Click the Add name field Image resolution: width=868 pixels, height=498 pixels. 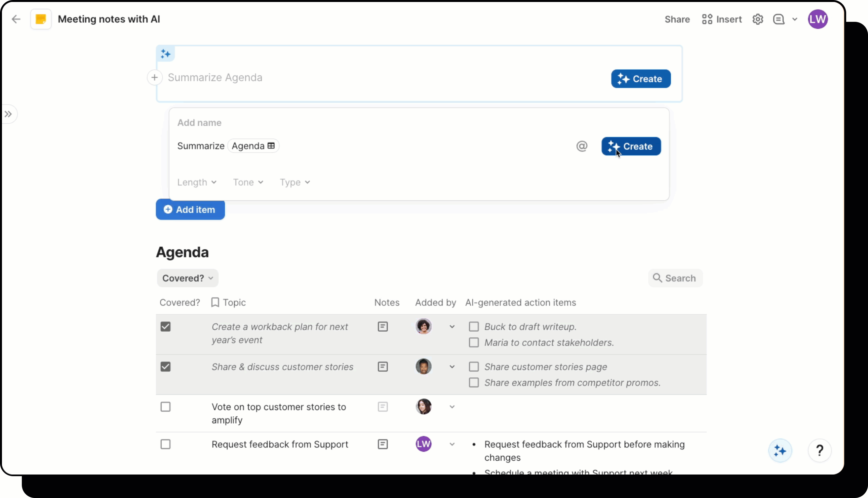(x=199, y=122)
